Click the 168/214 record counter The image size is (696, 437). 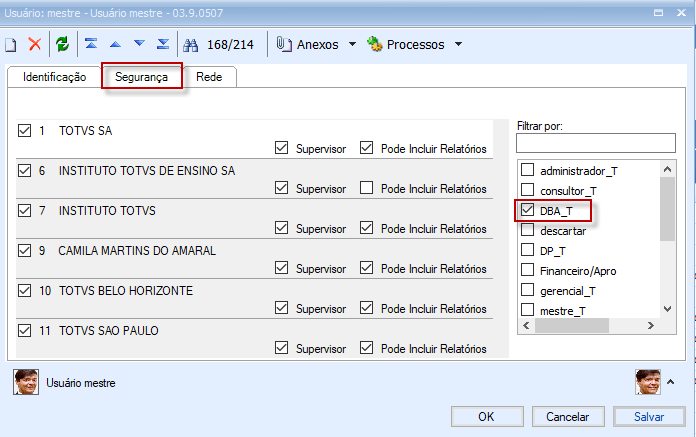pyautogui.click(x=230, y=44)
